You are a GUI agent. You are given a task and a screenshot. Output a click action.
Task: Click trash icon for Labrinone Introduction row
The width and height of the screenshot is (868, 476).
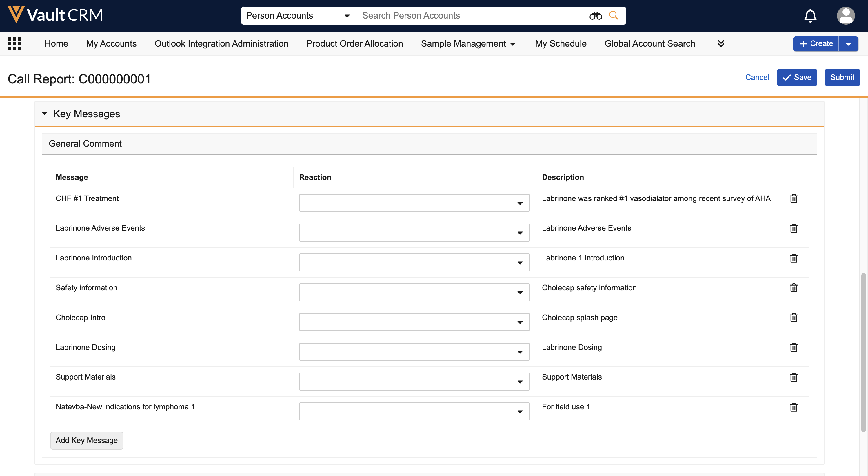point(794,258)
